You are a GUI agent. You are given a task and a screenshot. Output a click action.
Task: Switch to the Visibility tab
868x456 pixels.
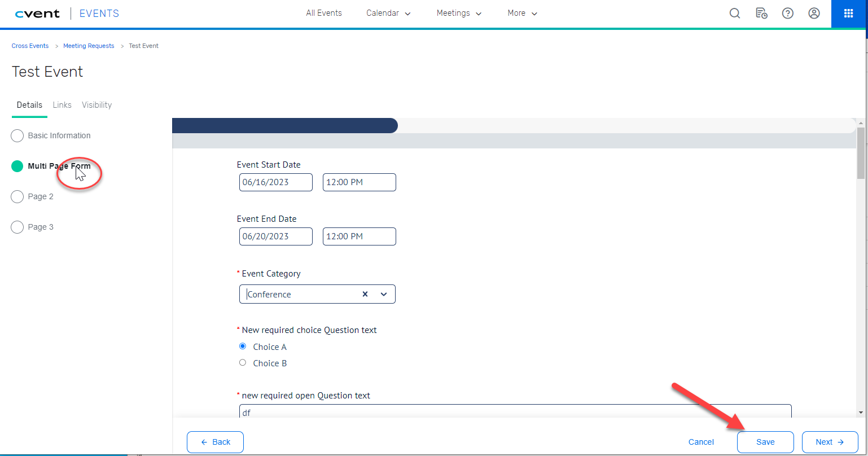point(97,105)
